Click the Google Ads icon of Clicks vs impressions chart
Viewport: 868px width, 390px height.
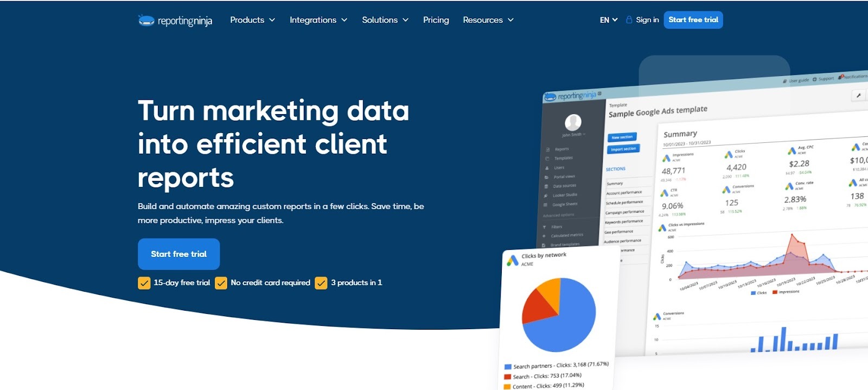pyautogui.click(x=662, y=228)
